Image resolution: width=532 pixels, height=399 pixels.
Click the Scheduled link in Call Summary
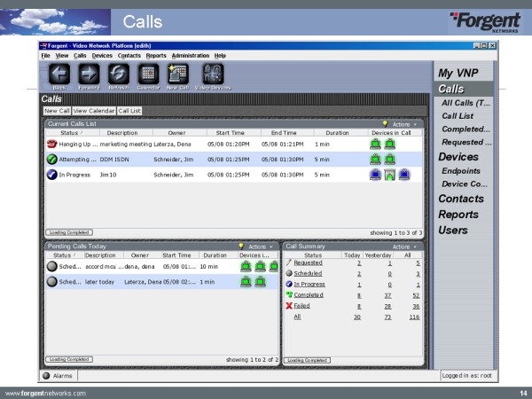[308, 273]
